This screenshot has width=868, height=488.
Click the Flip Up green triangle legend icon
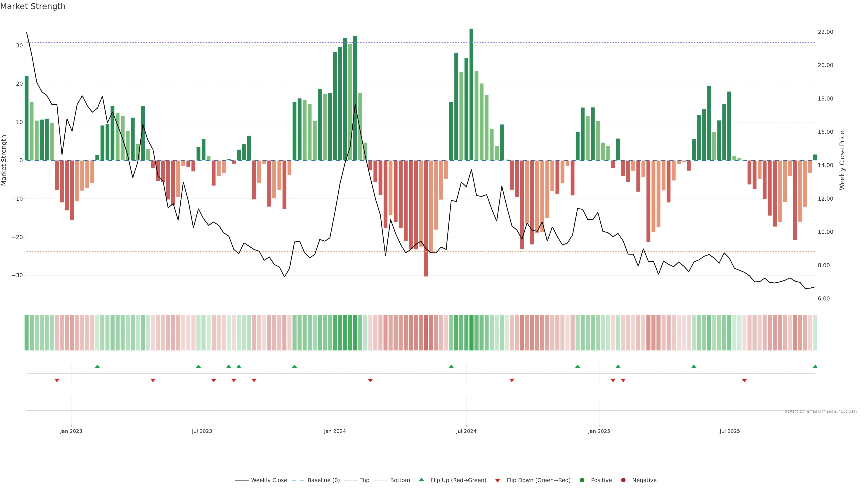[421, 480]
